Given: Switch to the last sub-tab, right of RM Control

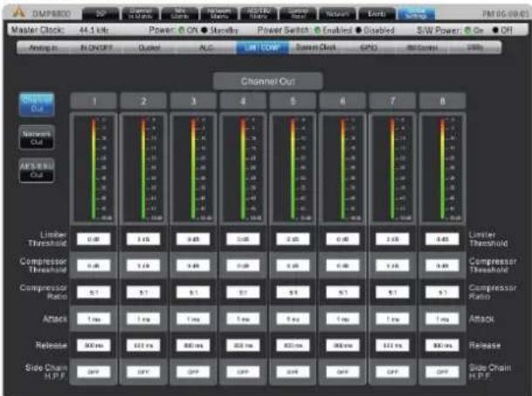Looking at the screenshot, I should click(x=475, y=47).
